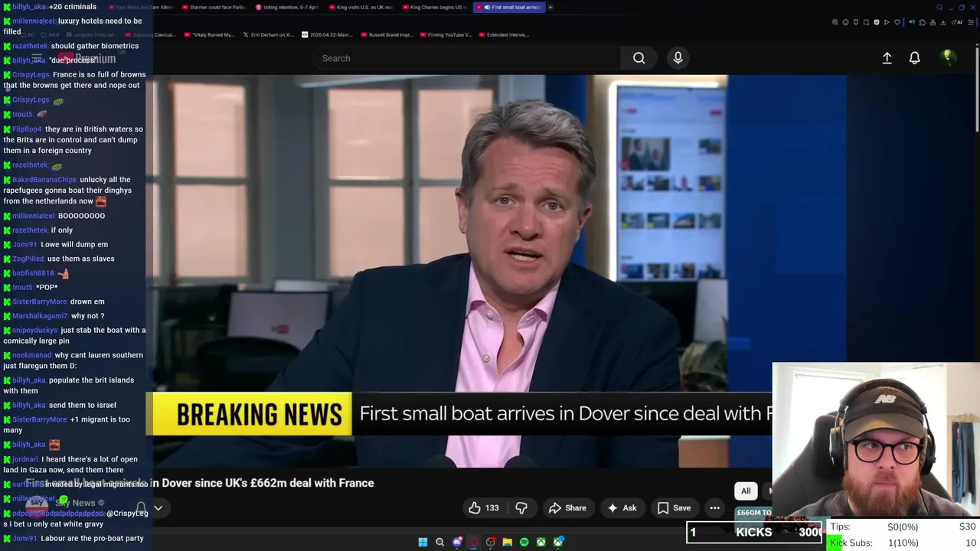The image size is (980, 551).
Task: Open a new browser tab with plus
Action: coord(550,7)
